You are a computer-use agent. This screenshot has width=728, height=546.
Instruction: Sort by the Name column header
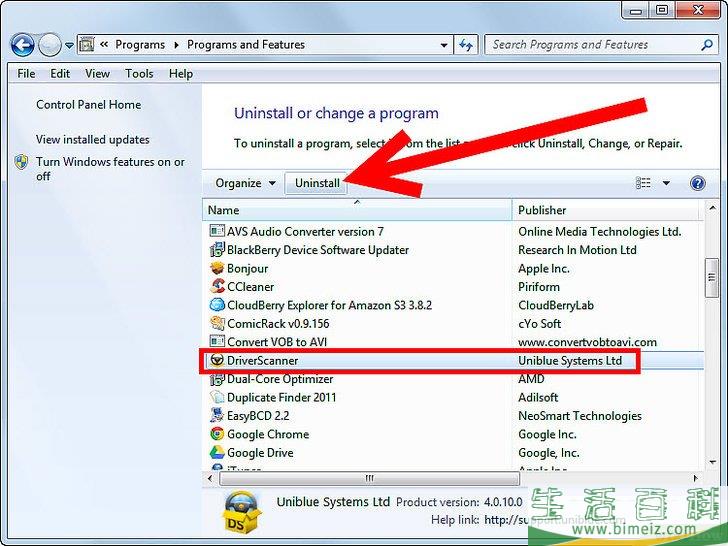pyautogui.click(x=357, y=210)
